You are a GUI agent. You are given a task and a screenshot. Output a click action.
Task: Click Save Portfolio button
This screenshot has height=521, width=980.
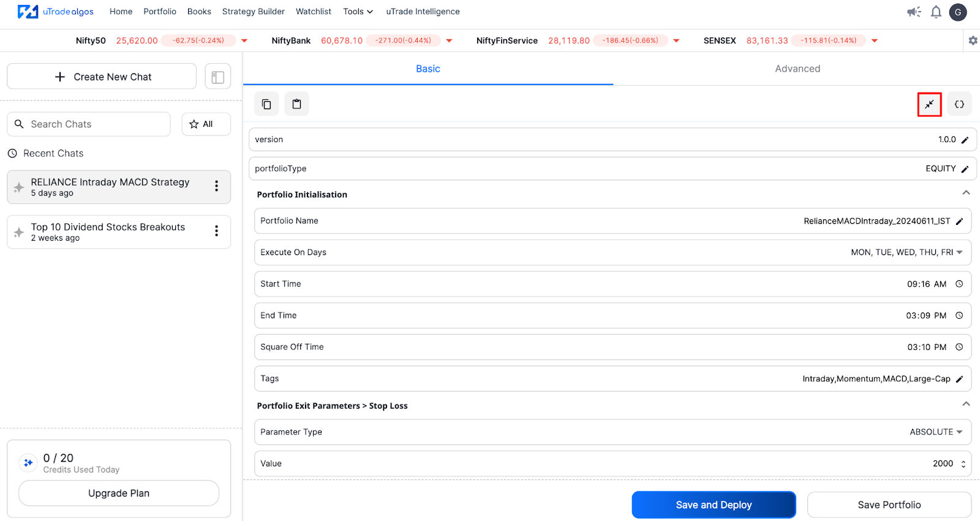889,505
